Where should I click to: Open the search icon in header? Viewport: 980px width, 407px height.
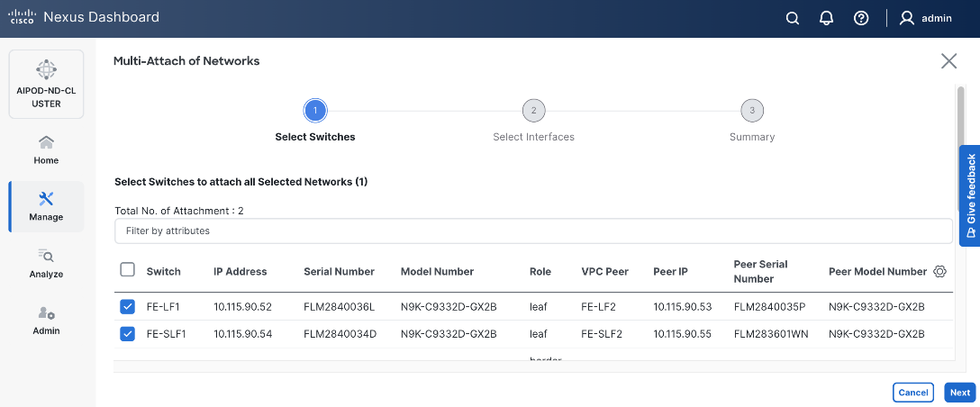pos(793,18)
